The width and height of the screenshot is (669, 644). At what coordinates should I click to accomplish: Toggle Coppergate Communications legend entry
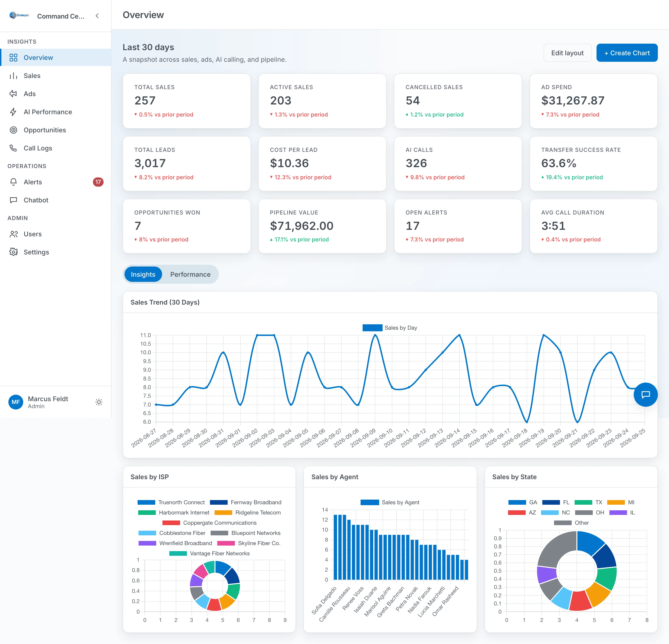click(210, 523)
